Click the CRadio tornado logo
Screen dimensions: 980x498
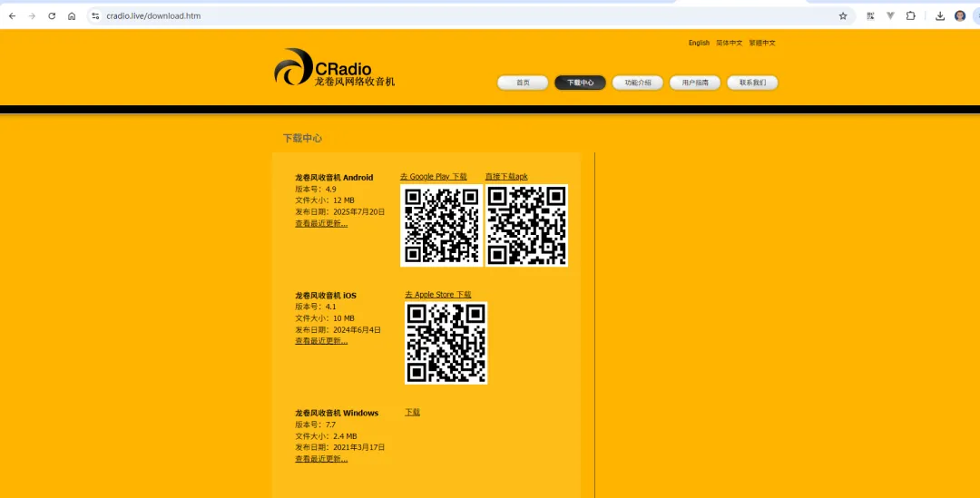coord(293,66)
